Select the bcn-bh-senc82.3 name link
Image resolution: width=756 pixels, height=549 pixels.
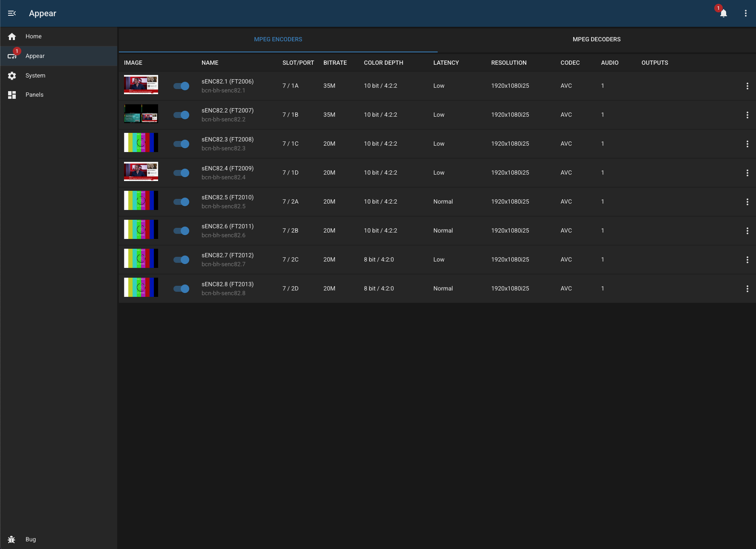tap(223, 148)
